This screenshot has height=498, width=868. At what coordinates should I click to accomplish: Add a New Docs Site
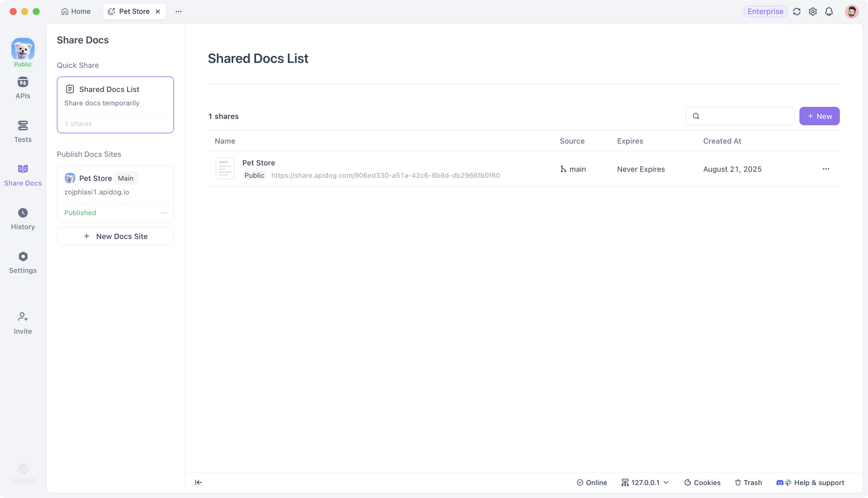[x=115, y=236]
